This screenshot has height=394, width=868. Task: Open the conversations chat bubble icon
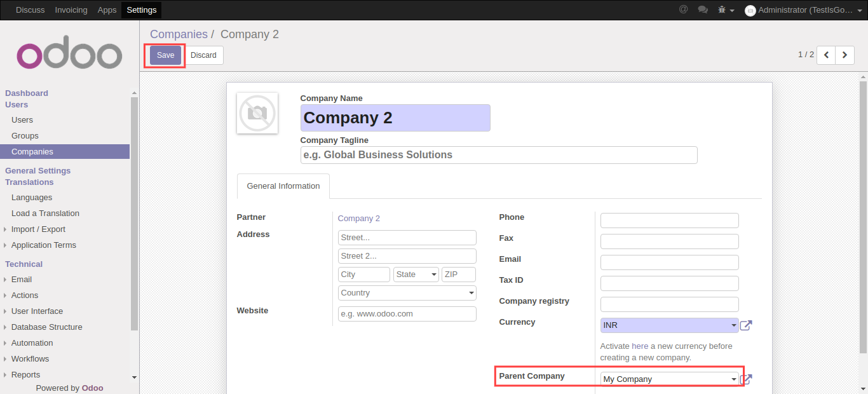(x=702, y=10)
